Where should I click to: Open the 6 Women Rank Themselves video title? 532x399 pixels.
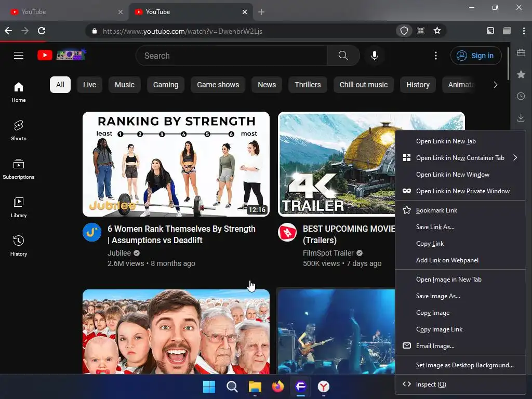click(x=181, y=234)
